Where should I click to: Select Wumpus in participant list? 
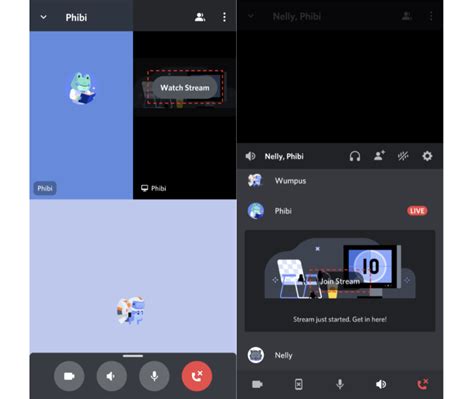click(x=340, y=181)
